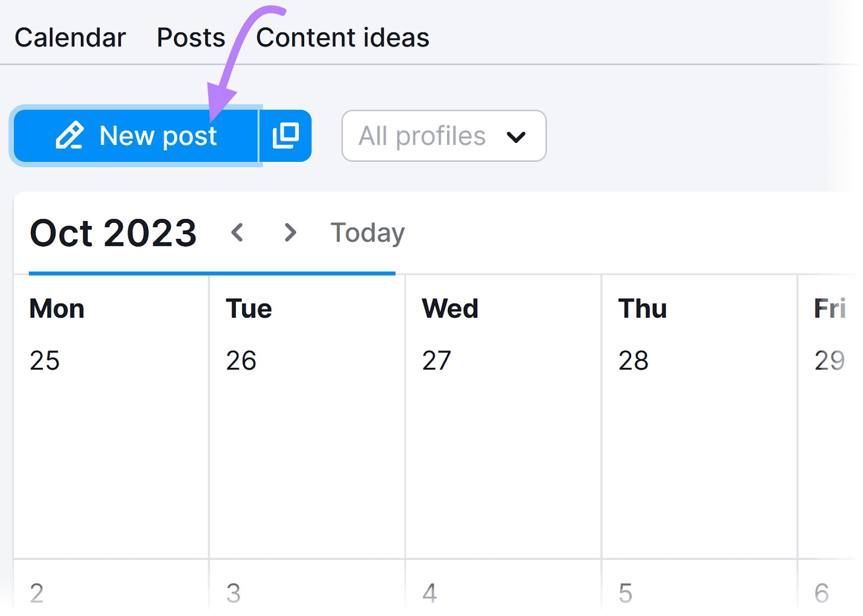The width and height of the screenshot is (863, 616).
Task: Select Tuesday 26 calendar cell
Action: coord(307,416)
